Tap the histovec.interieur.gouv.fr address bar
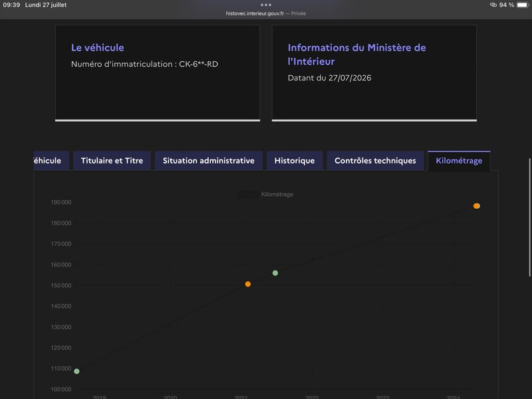The width and height of the screenshot is (532, 399). pyautogui.click(x=265, y=13)
